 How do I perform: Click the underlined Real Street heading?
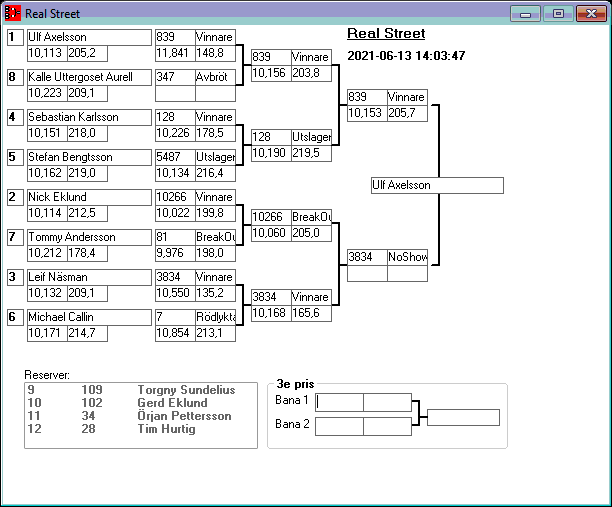(x=386, y=34)
